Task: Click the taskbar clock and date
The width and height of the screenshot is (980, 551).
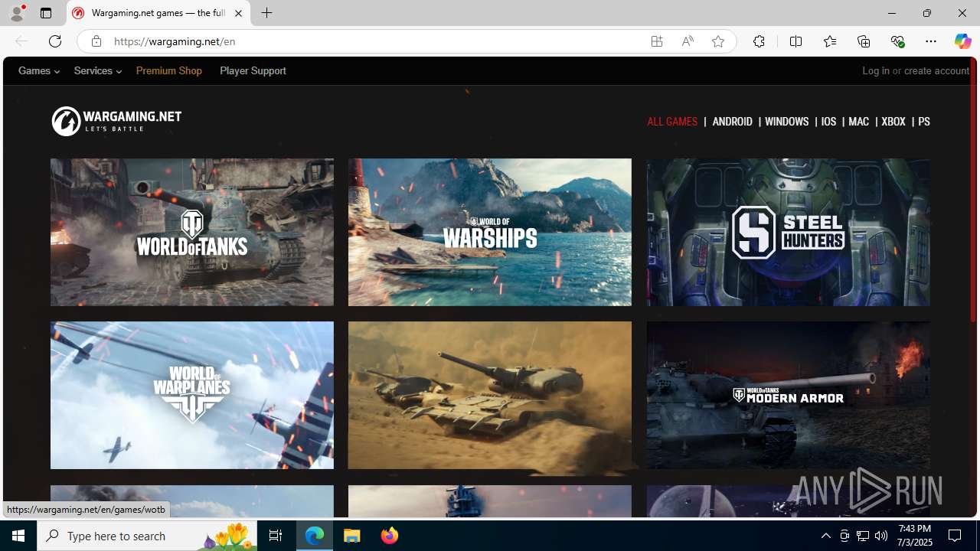Action: [x=914, y=536]
